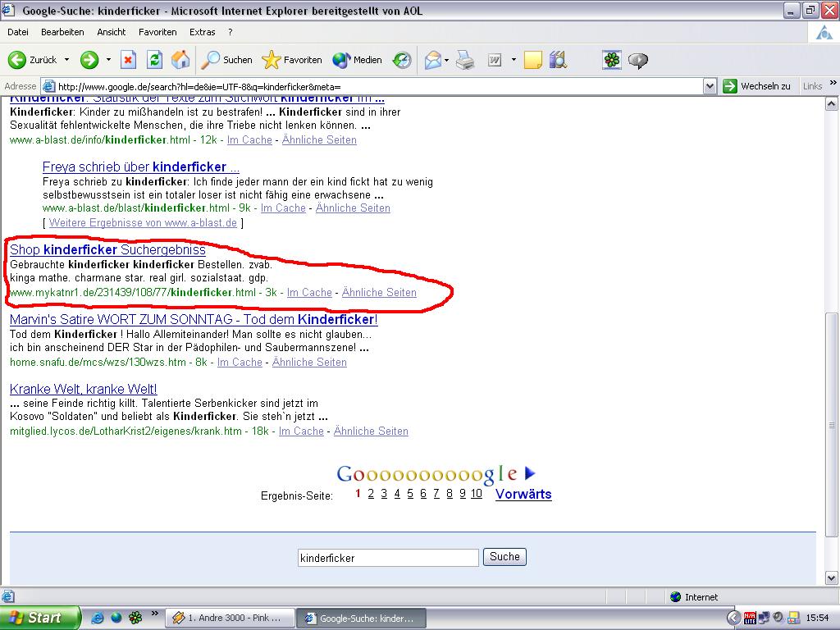Show browsing history with the Verlauf icon

click(x=402, y=60)
